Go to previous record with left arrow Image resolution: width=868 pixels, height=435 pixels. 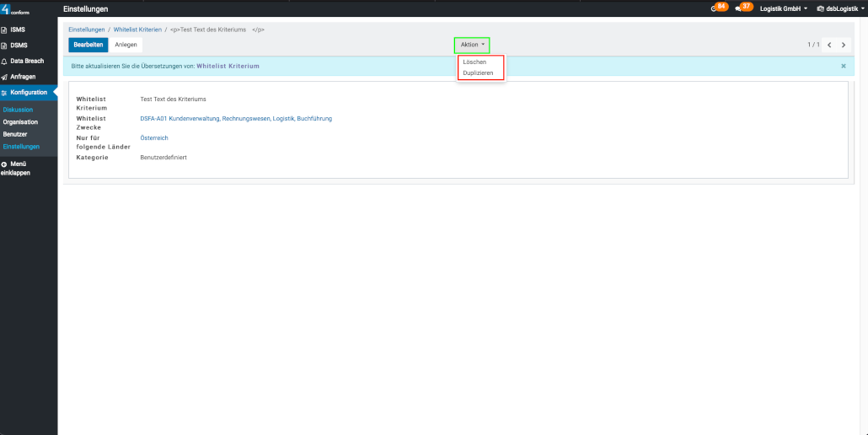829,45
